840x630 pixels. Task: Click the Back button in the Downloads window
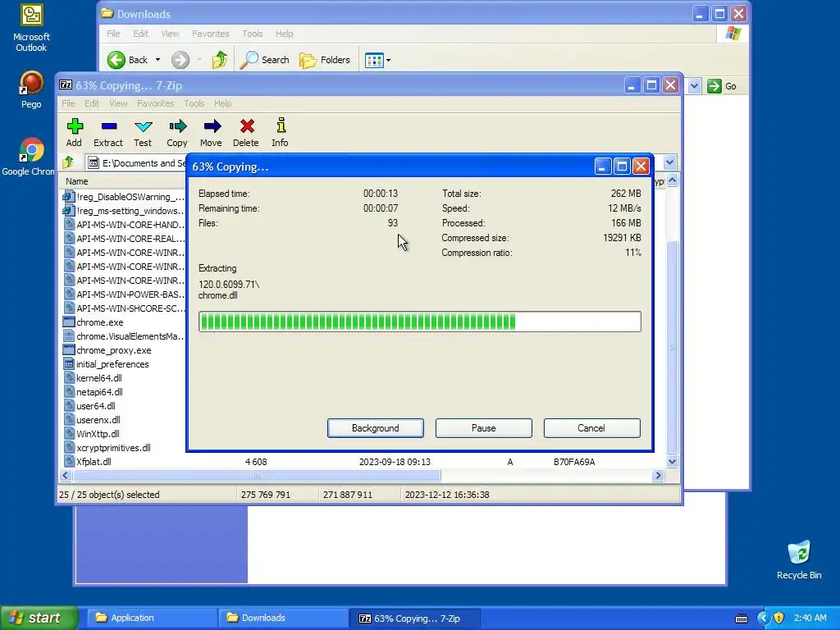click(x=127, y=60)
